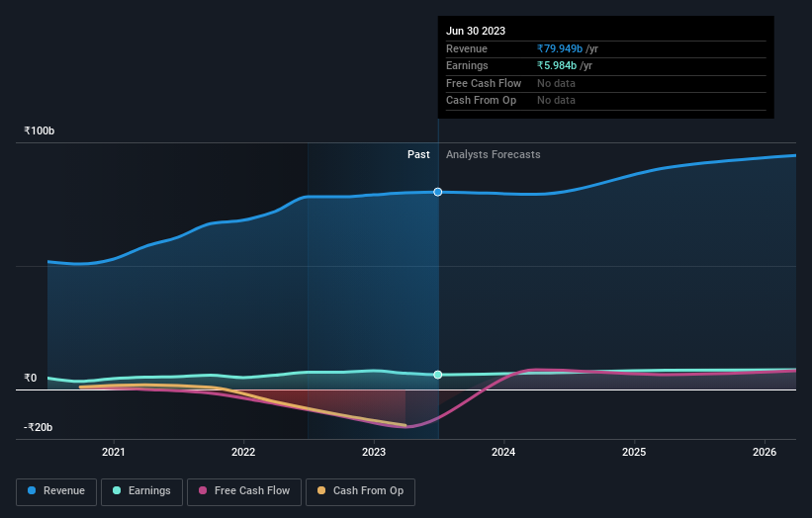Click the Revenue row label in tooltip
This screenshot has height=518, width=812.
[467, 48]
